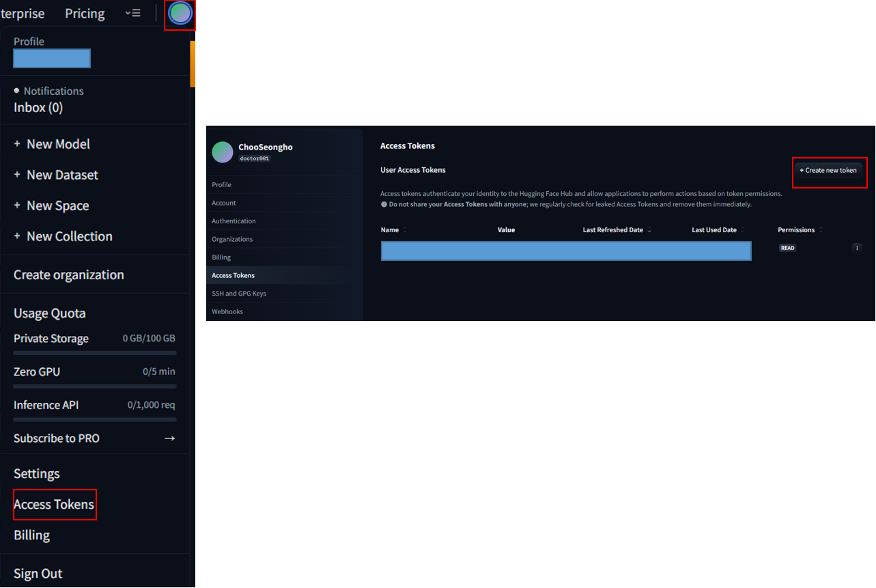Go to Profile in settings sidebar
Screen dimensions: 876x588
click(x=222, y=185)
